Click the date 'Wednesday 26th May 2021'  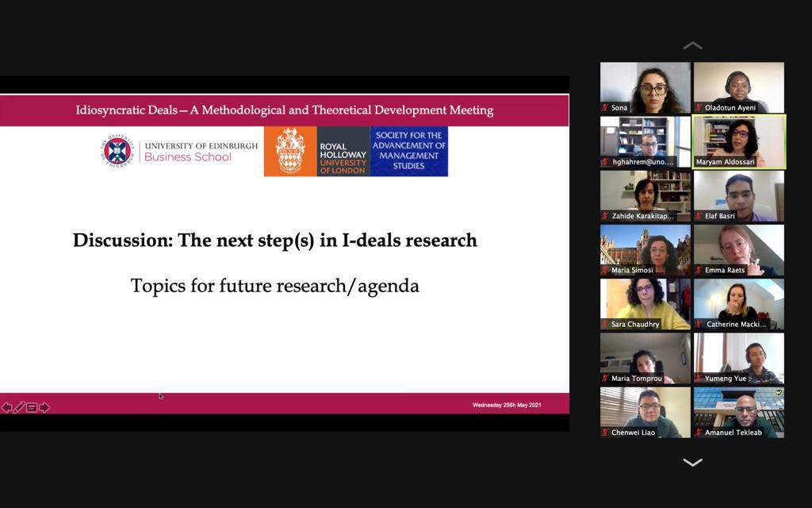(x=507, y=405)
